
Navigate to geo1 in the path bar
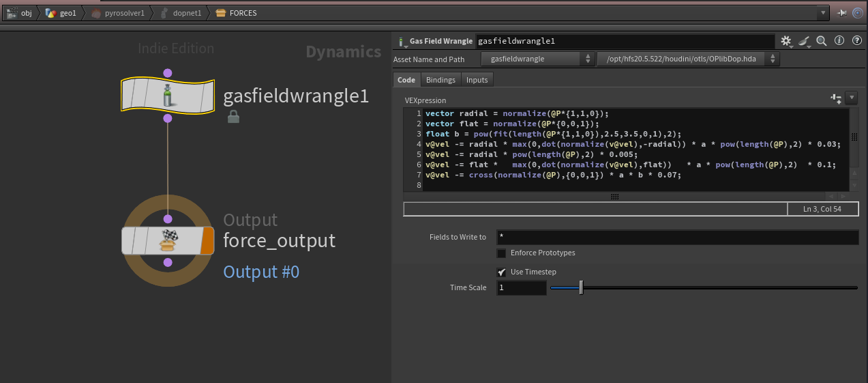click(x=68, y=13)
